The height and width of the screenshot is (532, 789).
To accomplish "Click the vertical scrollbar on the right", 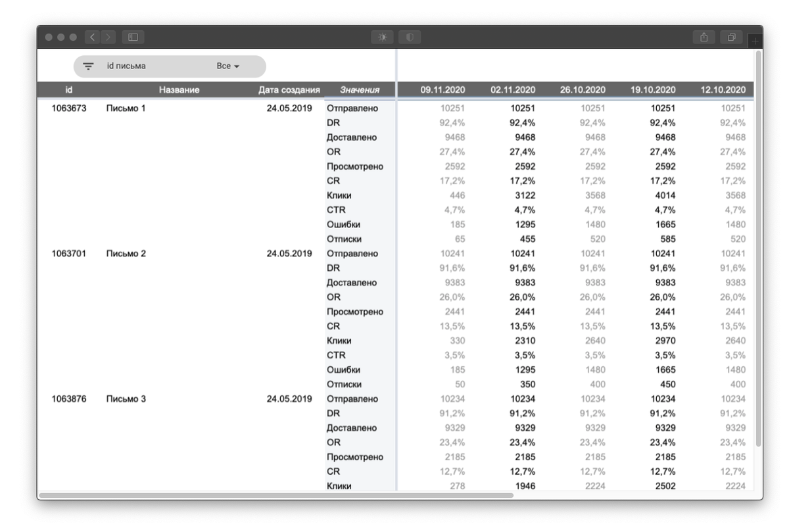I will point(759,248).
